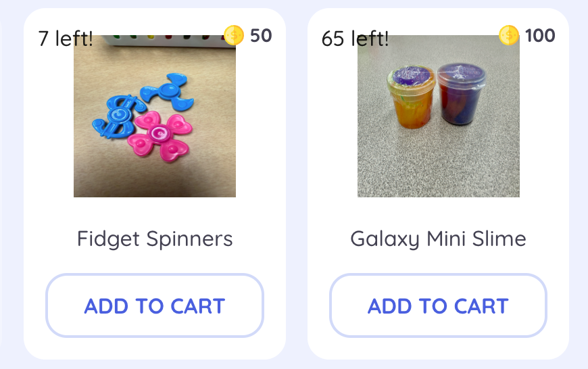This screenshot has height=369, width=588.
Task: Click the gold coin icon beside price 100
Action: [508, 35]
